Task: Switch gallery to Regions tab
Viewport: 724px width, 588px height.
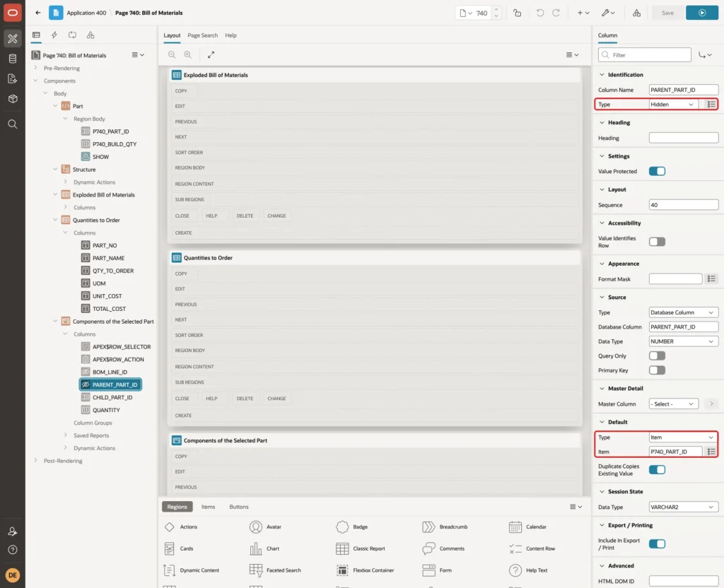Action: (177, 507)
